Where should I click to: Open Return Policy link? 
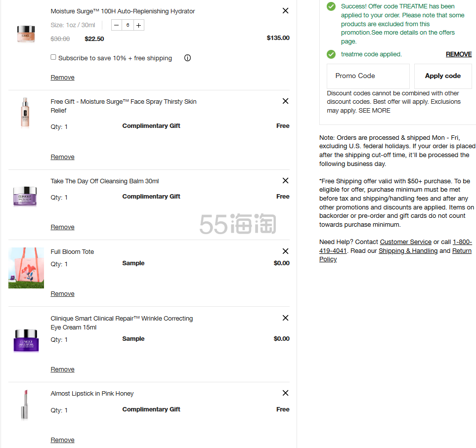click(395, 255)
